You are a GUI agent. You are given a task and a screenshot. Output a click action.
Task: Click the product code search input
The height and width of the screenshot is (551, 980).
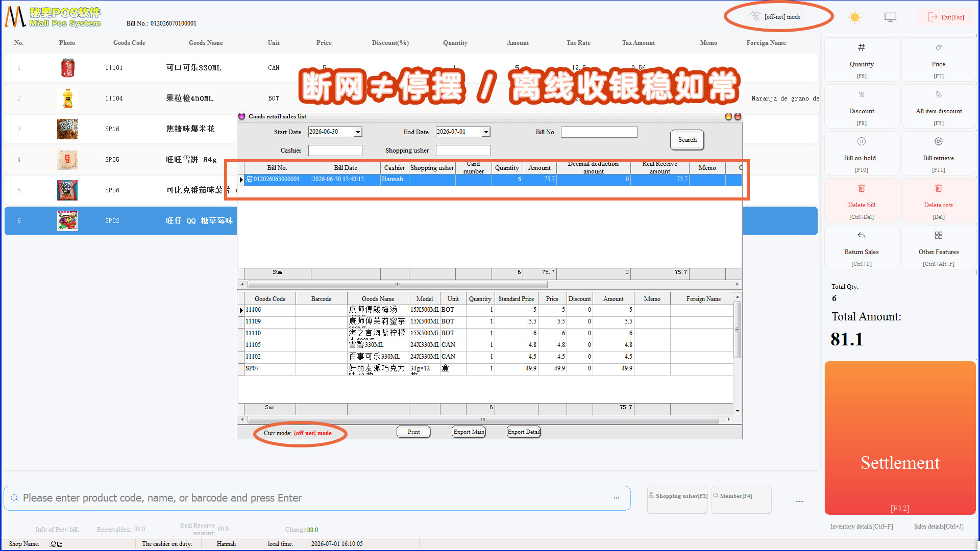point(317,498)
